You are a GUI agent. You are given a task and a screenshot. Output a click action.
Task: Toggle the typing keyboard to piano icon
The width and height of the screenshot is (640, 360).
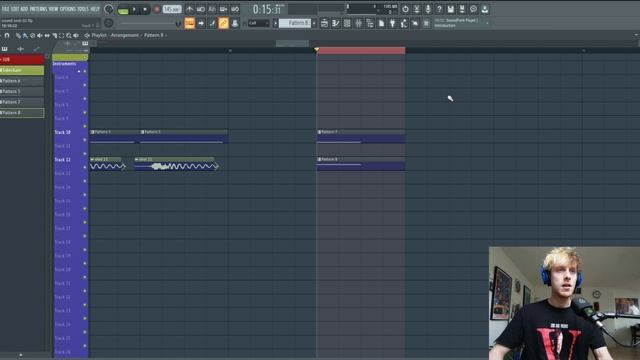(189, 23)
